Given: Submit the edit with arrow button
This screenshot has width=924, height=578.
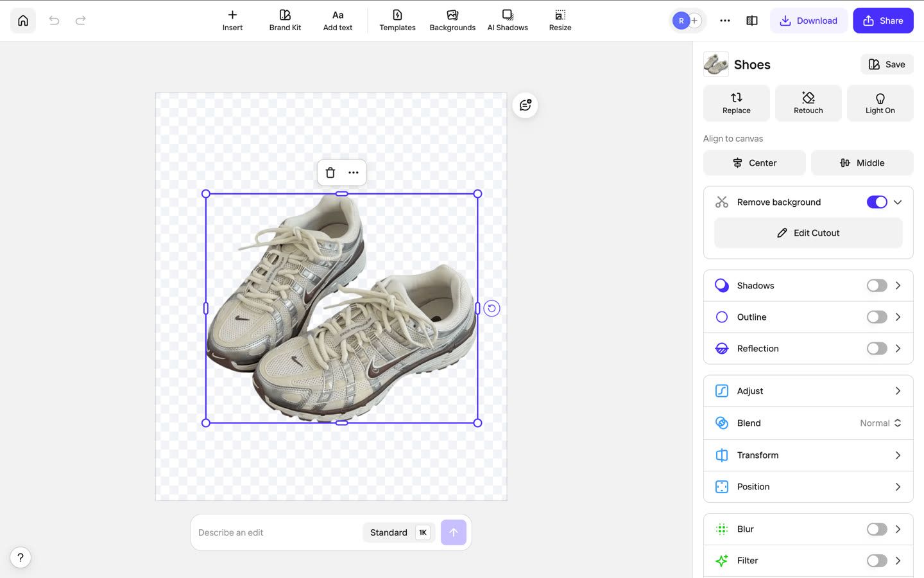Looking at the screenshot, I should point(454,532).
